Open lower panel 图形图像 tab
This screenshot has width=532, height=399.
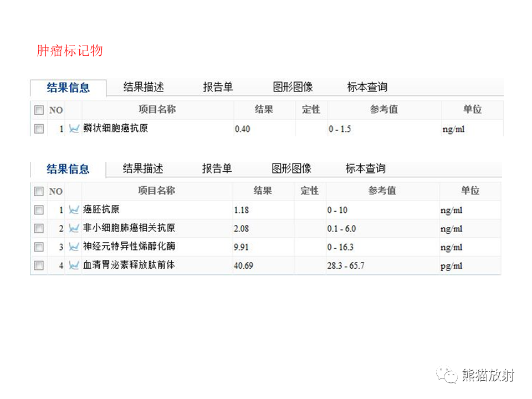pyautogui.click(x=291, y=168)
